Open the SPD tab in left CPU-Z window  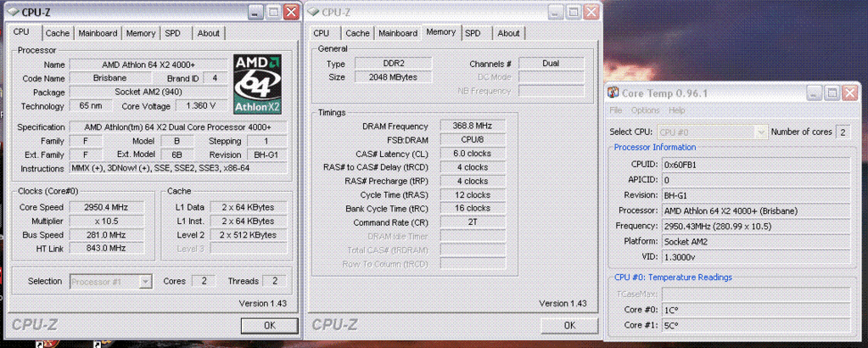click(173, 33)
